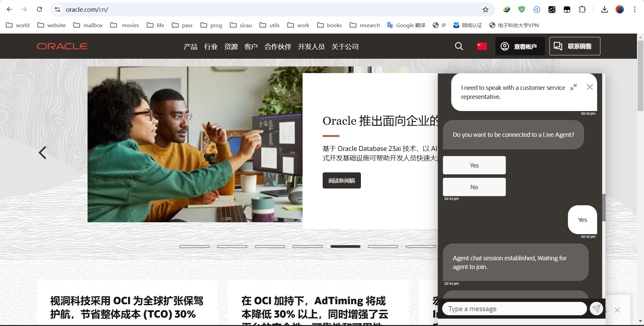The height and width of the screenshot is (326, 644).
Task: Open site information icon in address bar
Action: click(x=57, y=9)
